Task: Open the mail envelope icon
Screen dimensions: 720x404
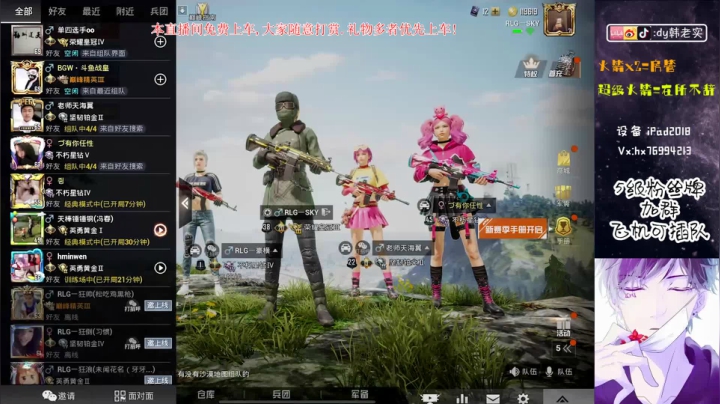Action: [x=493, y=398]
